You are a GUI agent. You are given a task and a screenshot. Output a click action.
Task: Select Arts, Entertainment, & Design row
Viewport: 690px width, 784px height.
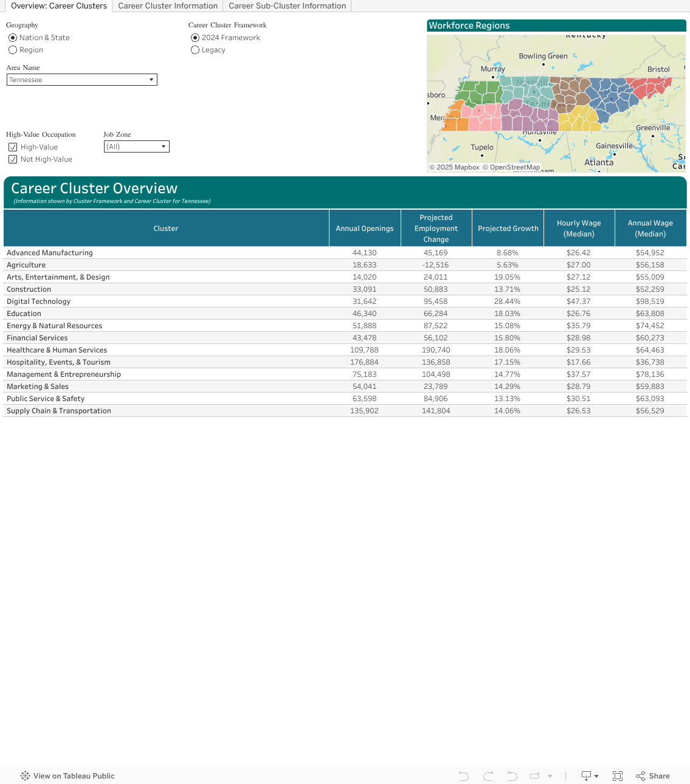point(345,277)
